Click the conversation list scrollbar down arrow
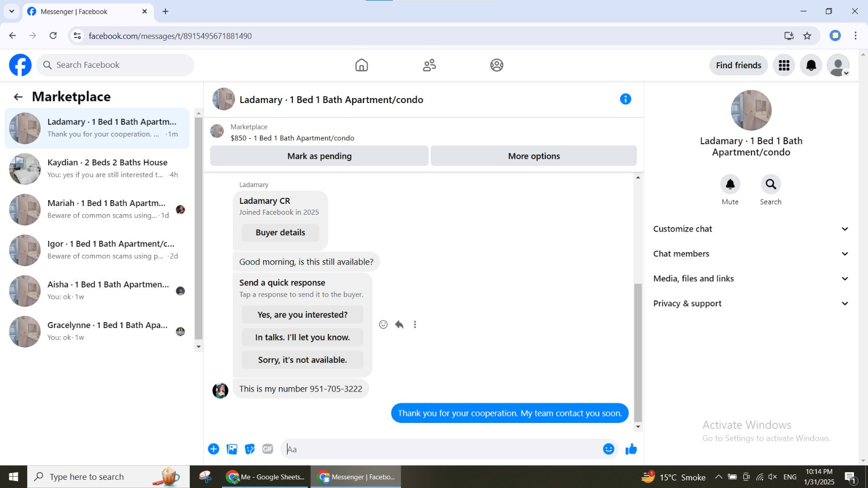This screenshot has width=868, height=488. tap(199, 347)
